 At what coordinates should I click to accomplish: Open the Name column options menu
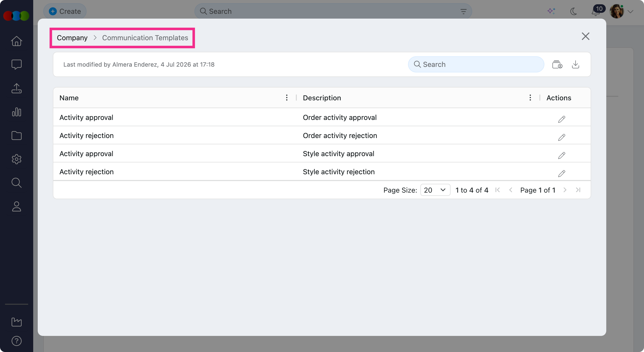click(287, 98)
